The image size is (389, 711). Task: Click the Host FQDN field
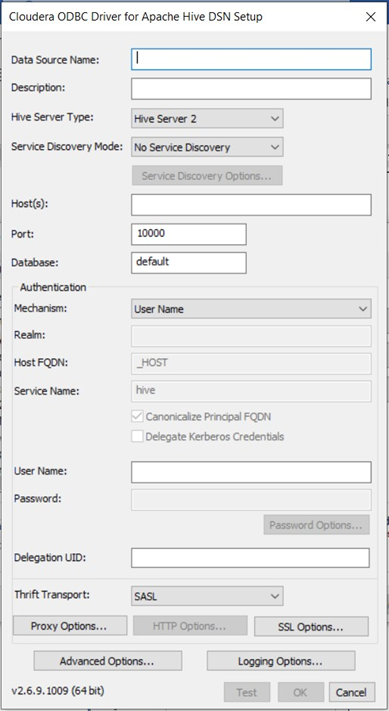coord(251,364)
